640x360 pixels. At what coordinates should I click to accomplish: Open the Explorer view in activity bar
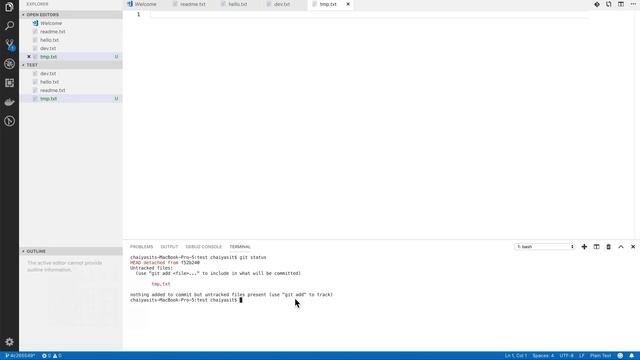(9, 7)
